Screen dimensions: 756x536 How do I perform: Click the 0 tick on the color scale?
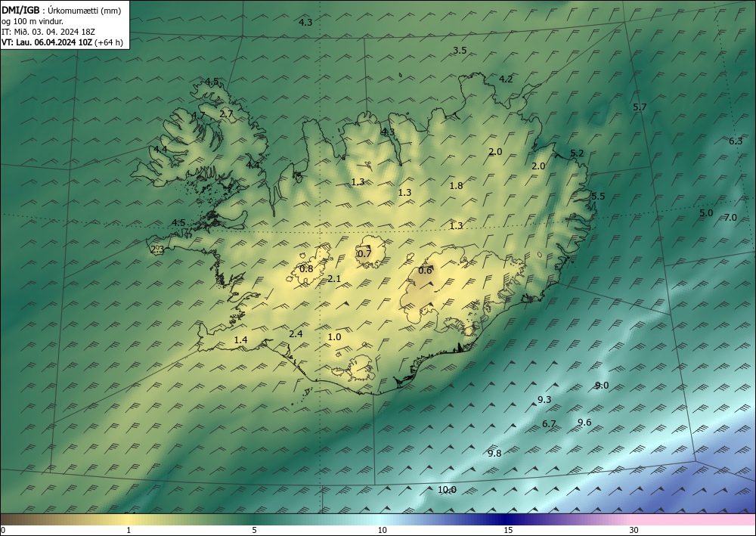pos(3,531)
